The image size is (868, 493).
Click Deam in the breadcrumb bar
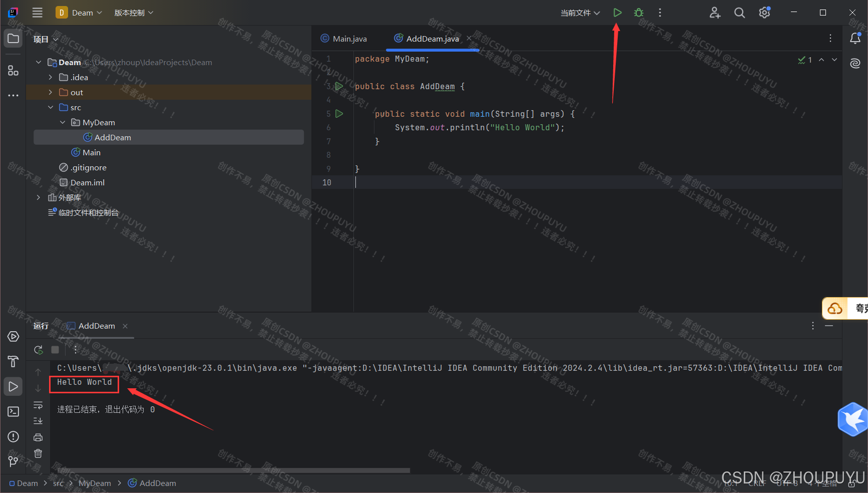[x=24, y=483]
